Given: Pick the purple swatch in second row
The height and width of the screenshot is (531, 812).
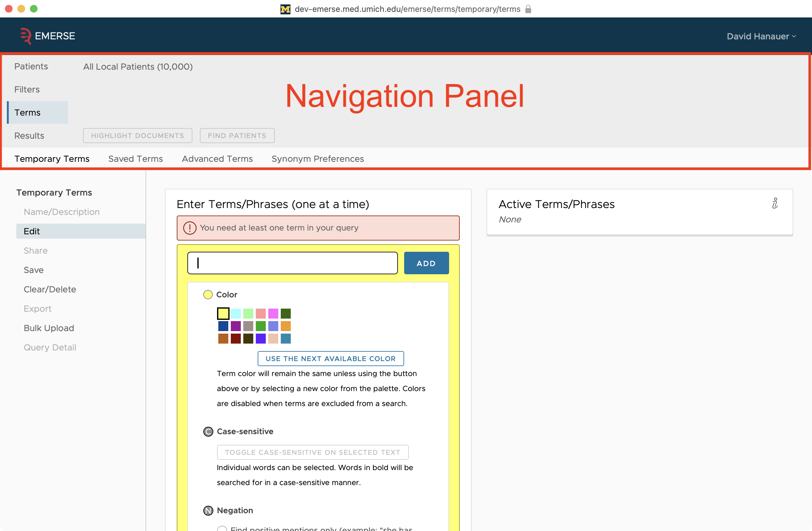Looking at the screenshot, I should tap(236, 326).
